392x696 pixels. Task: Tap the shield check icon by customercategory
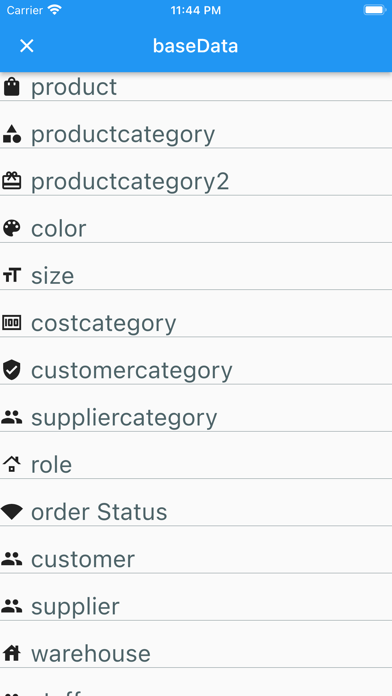pos(12,370)
